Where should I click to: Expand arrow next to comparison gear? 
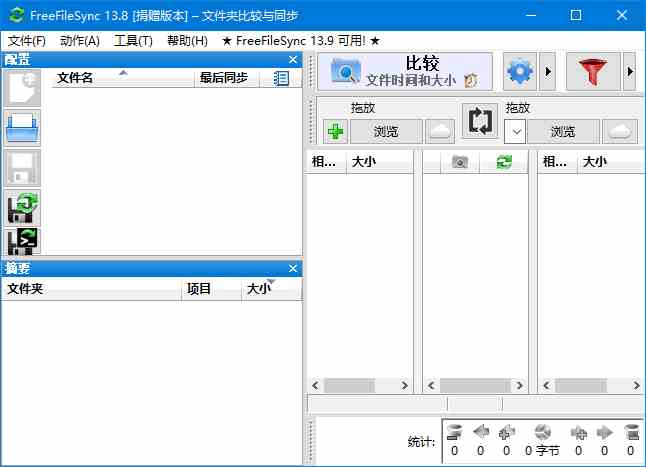point(547,72)
